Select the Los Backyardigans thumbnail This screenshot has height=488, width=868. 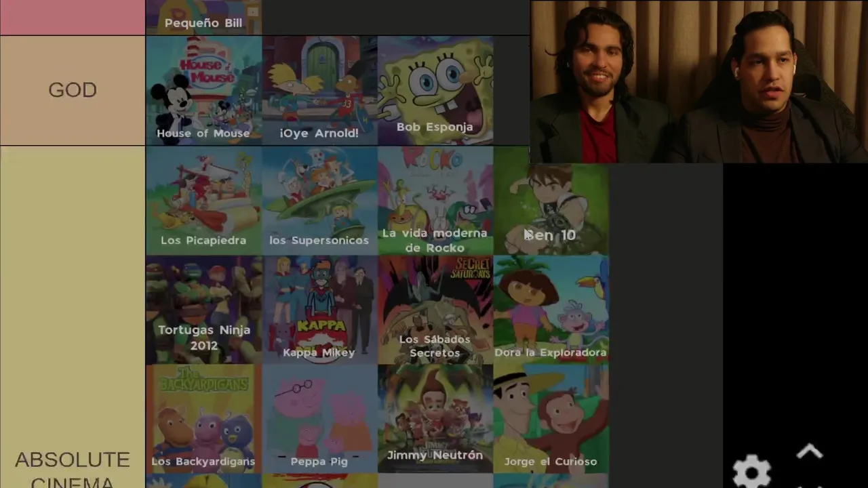[x=204, y=419]
